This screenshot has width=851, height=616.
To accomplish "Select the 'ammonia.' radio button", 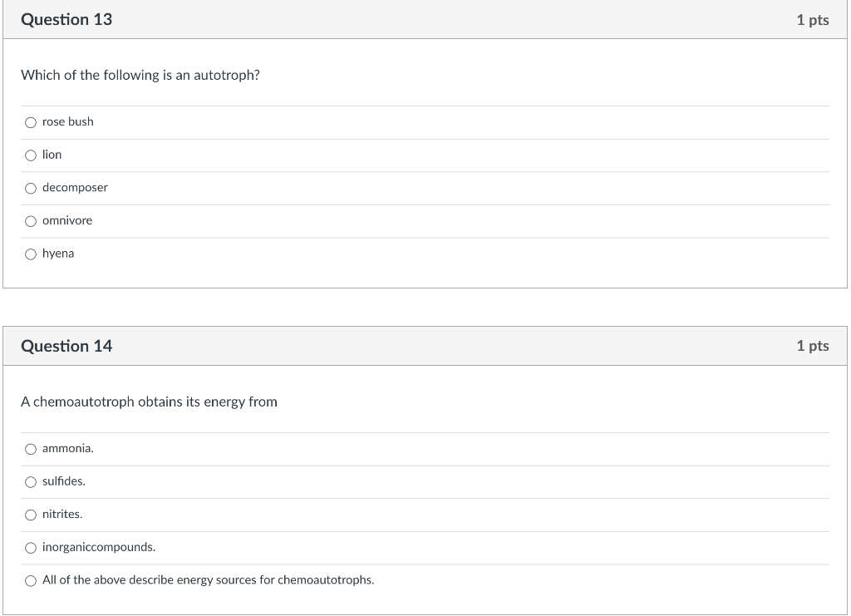I will tap(31, 449).
